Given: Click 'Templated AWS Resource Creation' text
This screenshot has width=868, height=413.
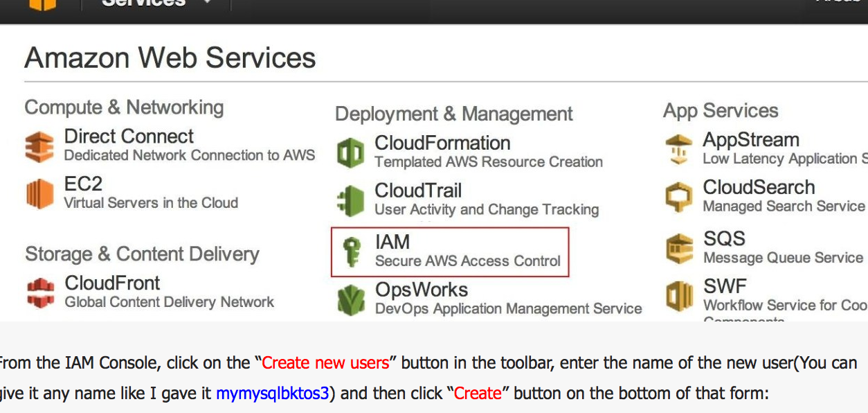Looking at the screenshot, I should coord(489,162).
